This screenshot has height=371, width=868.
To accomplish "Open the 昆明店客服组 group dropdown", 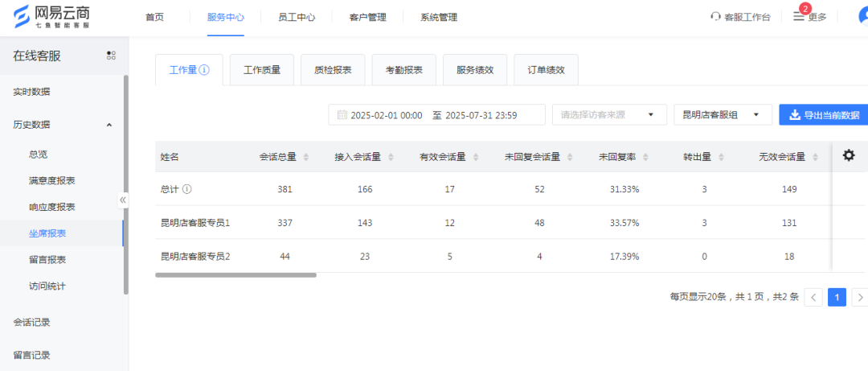I will click(x=722, y=115).
